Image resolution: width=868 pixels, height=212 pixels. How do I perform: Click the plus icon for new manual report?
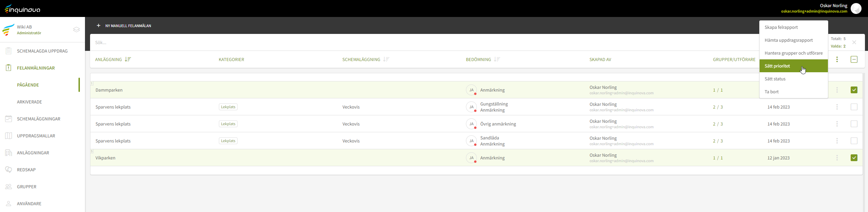(99, 25)
